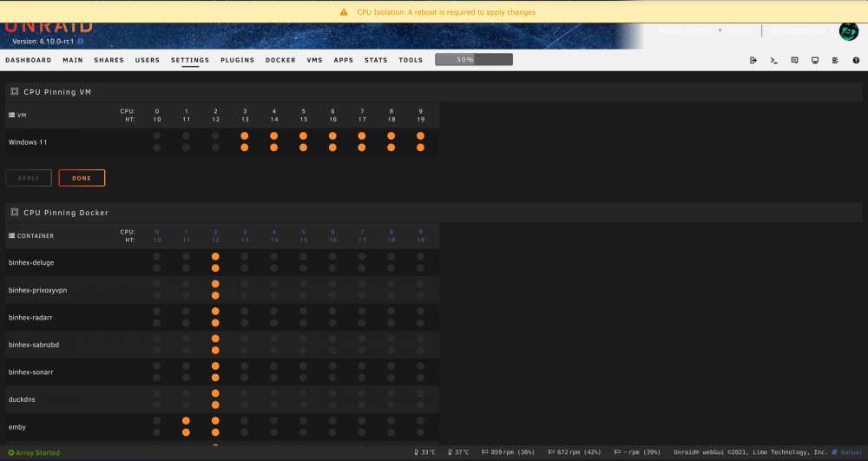Click the Apply button under VM pinning

[29, 178]
